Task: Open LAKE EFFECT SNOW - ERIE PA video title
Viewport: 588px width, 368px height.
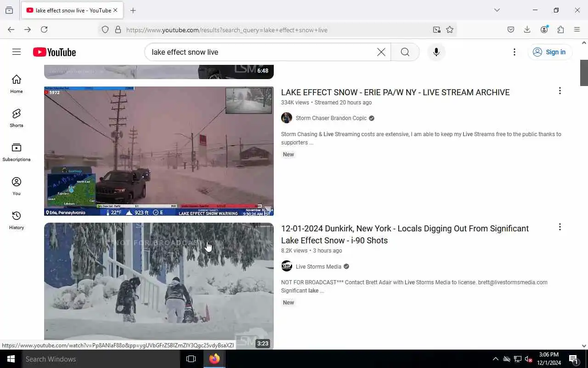Action: click(396, 92)
